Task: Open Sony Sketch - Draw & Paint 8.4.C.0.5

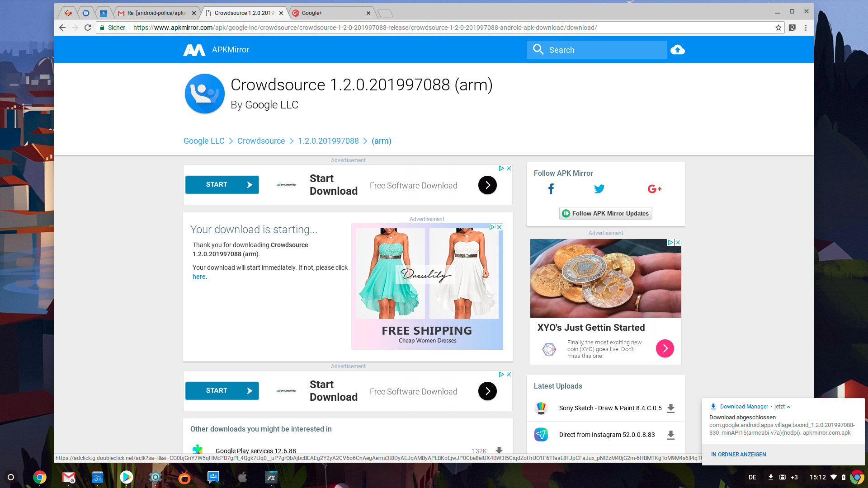Action: [610, 408]
